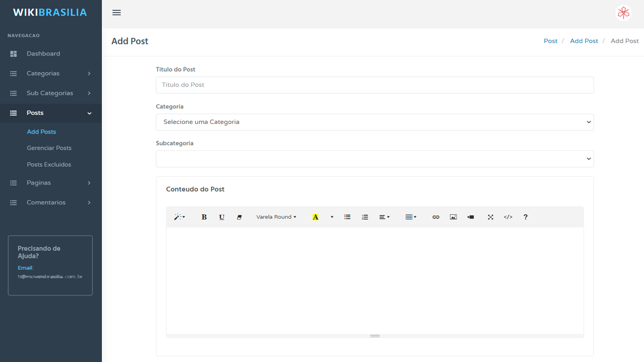Open editor help question mark
This screenshot has height=362, width=644.
(x=525, y=217)
